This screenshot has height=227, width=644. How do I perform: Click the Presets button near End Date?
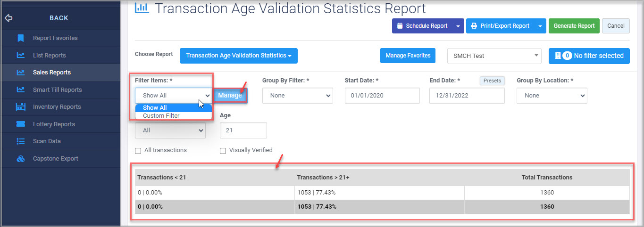[492, 81]
